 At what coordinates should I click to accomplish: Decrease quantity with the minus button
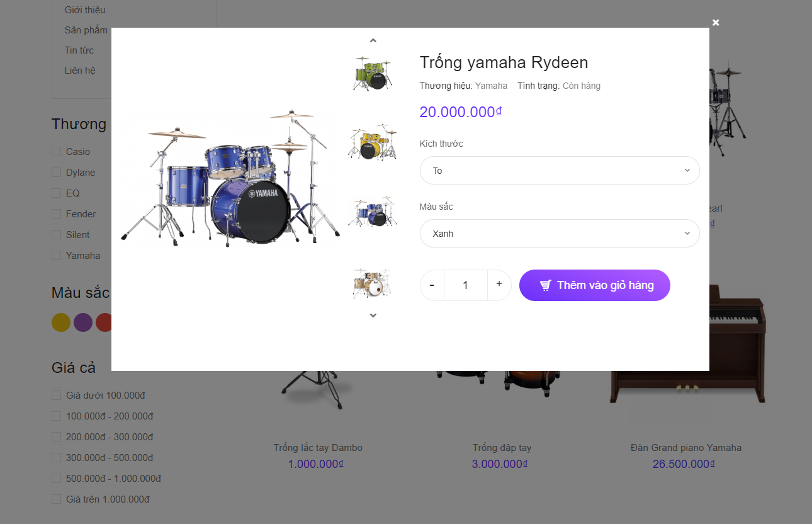tap(432, 285)
